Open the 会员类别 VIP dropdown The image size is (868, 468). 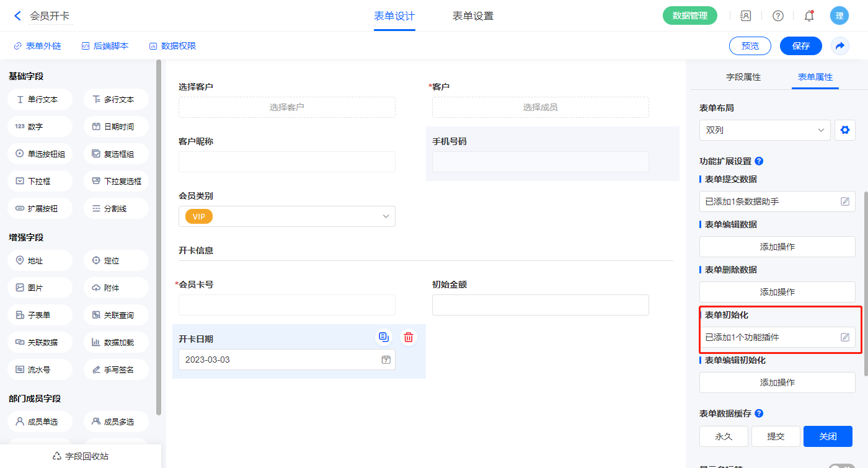tap(286, 216)
